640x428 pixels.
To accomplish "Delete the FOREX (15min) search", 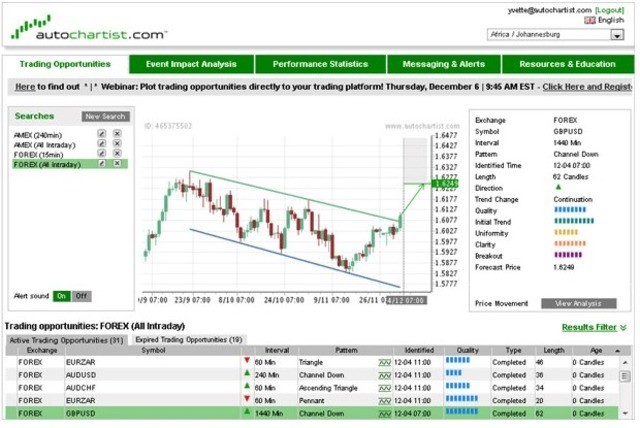I will tap(117, 153).
